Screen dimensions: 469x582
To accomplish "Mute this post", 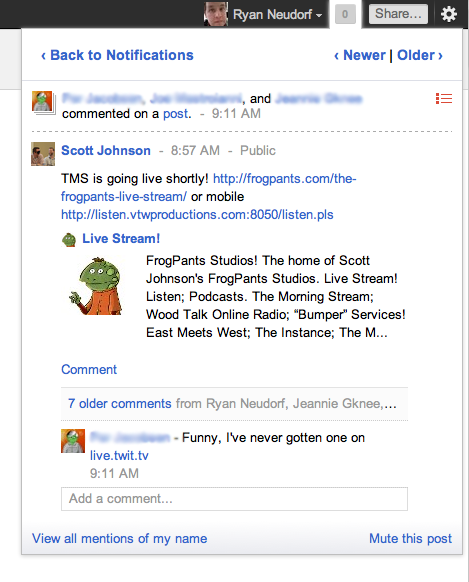I will coord(410,538).
